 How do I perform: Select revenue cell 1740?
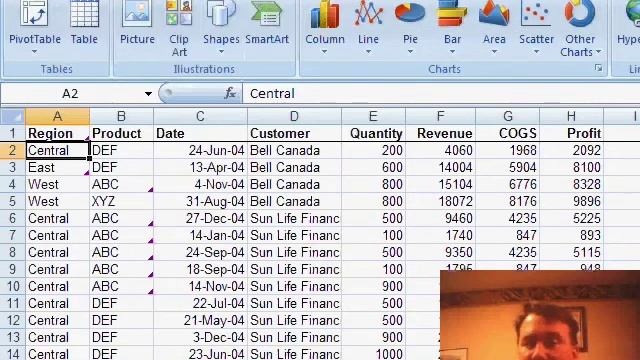click(x=440, y=235)
